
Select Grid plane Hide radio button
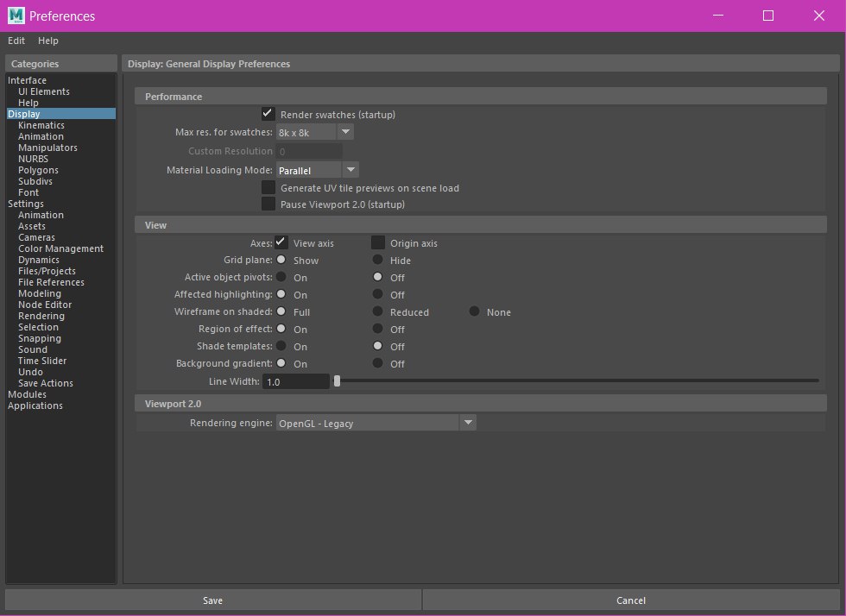[x=378, y=260]
